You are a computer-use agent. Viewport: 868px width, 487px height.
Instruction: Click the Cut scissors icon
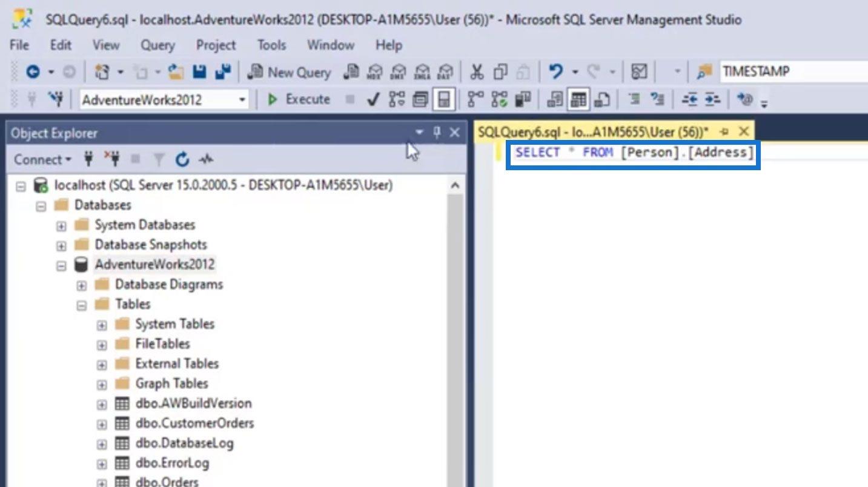(477, 72)
